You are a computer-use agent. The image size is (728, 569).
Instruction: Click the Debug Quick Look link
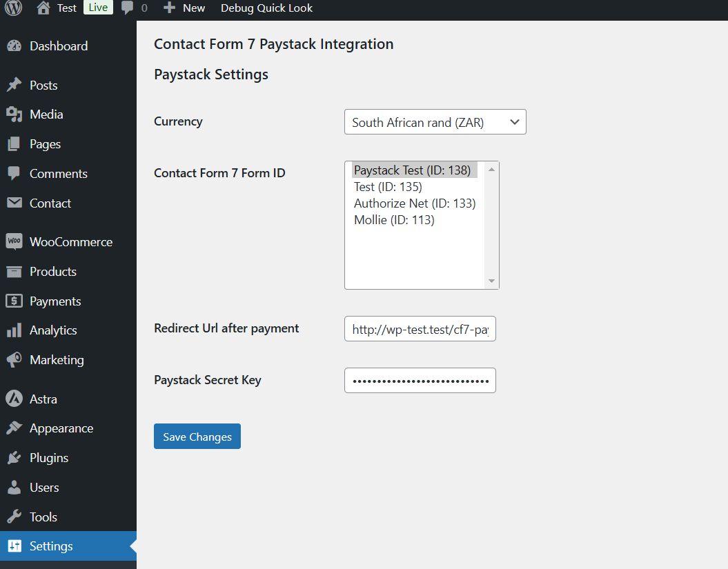[266, 8]
